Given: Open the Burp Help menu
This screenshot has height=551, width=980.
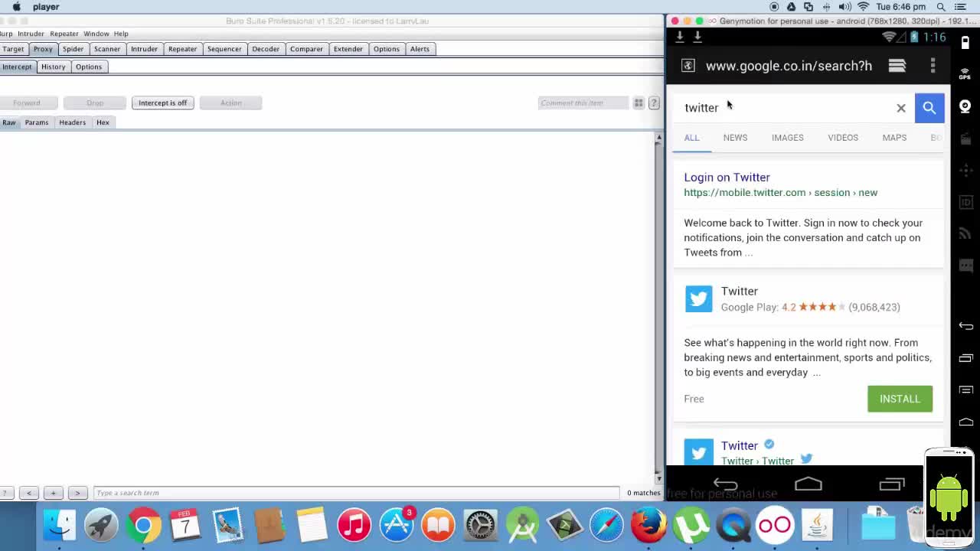Looking at the screenshot, I should click(121, 34).
